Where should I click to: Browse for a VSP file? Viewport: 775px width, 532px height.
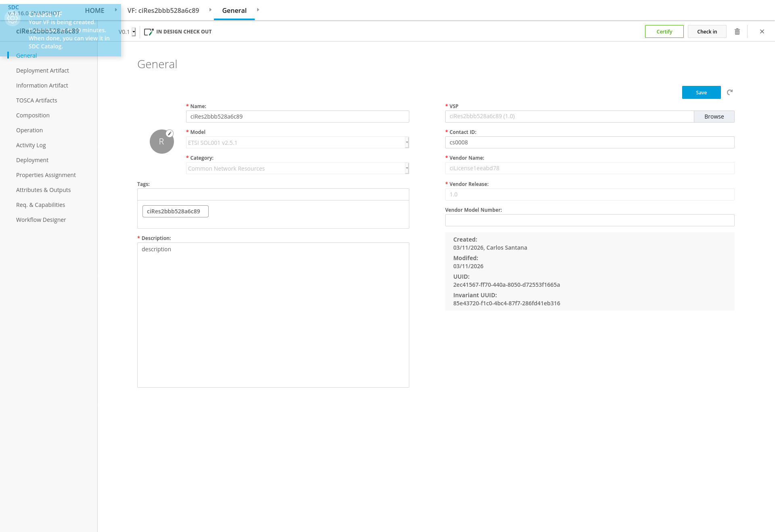(x=714, y=117)
